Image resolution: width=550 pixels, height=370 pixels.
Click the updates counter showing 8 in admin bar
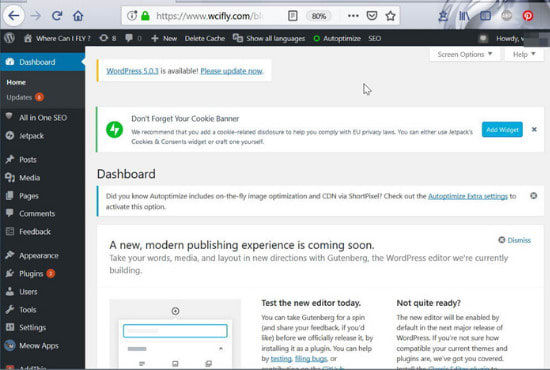pyautogui.click(x=108, y=38)
